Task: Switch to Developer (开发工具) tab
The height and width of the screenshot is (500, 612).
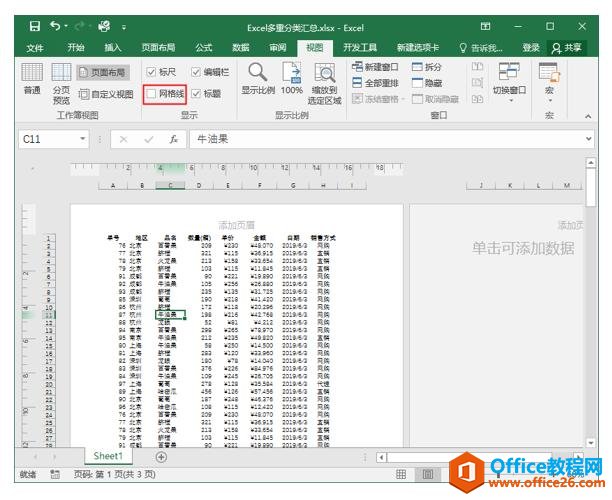Action: 360,48
